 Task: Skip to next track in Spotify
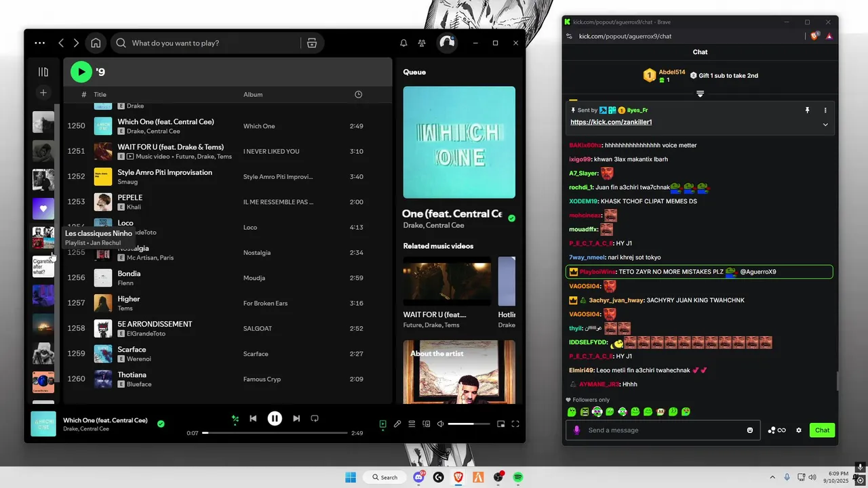coord(296,419)
